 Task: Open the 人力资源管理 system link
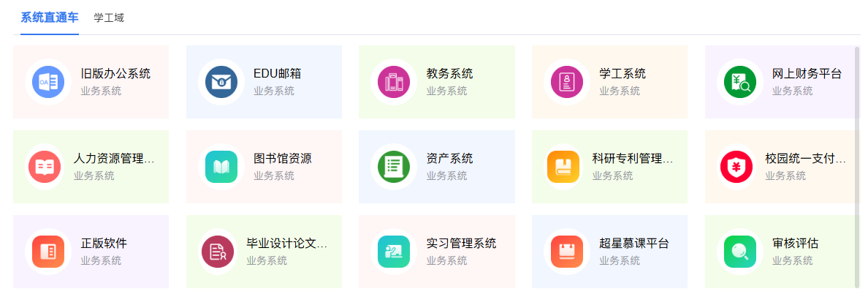[x=114, y=159]
